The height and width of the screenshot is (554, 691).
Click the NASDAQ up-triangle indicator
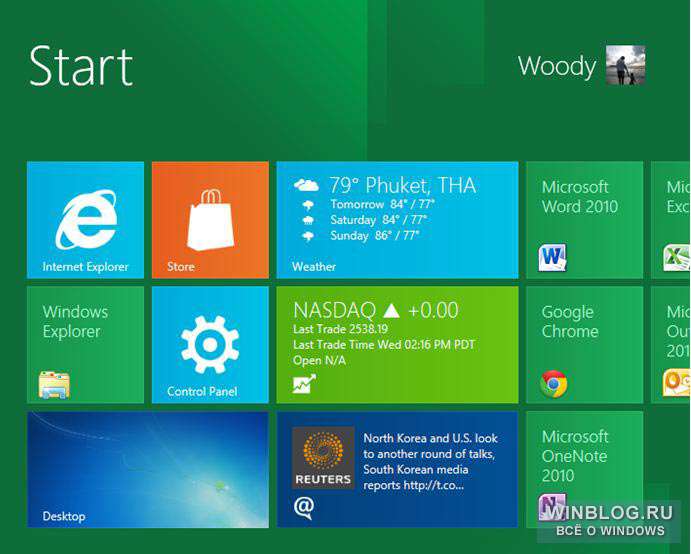pyautogui.click(x=391, y=311)
